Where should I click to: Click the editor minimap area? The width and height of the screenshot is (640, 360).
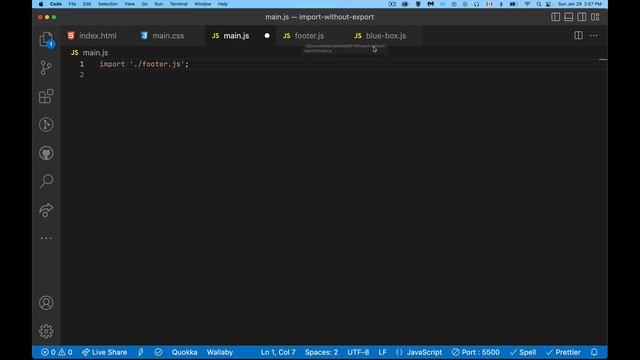tap(602, 59)
